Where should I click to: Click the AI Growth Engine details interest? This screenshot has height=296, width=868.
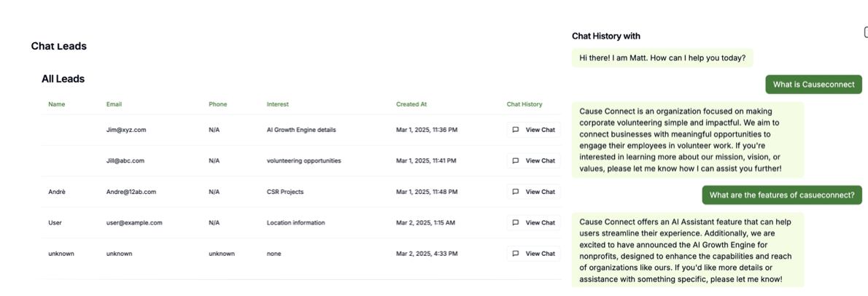click(x=301, y=130)
